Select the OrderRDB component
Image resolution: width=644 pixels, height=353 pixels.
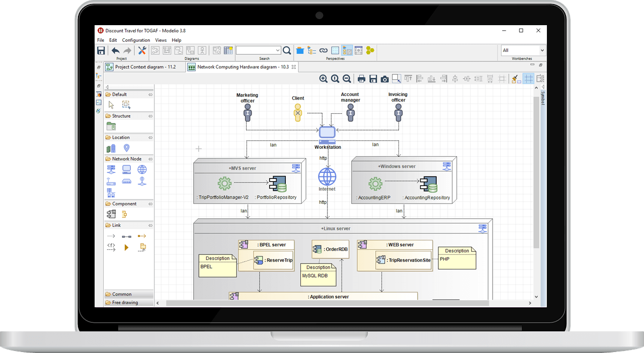tap(330, 249)
